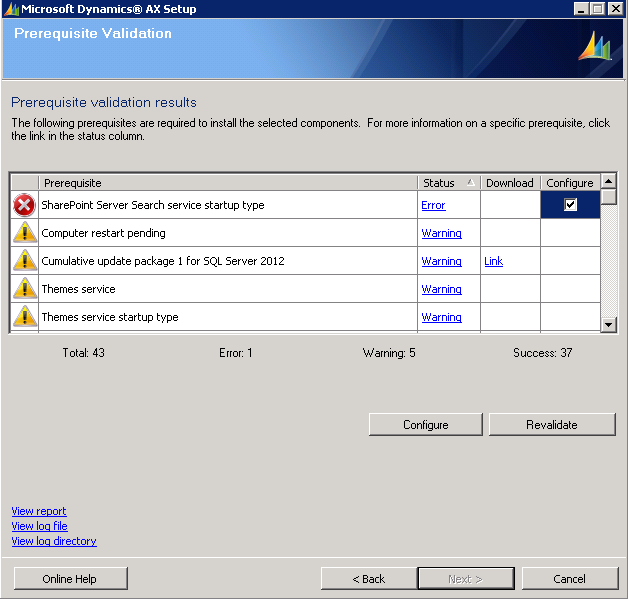This screenshot has height=599, width=628.
Task: Click the Dynamics AX icon in the title bar
Action: coord(11,9)
